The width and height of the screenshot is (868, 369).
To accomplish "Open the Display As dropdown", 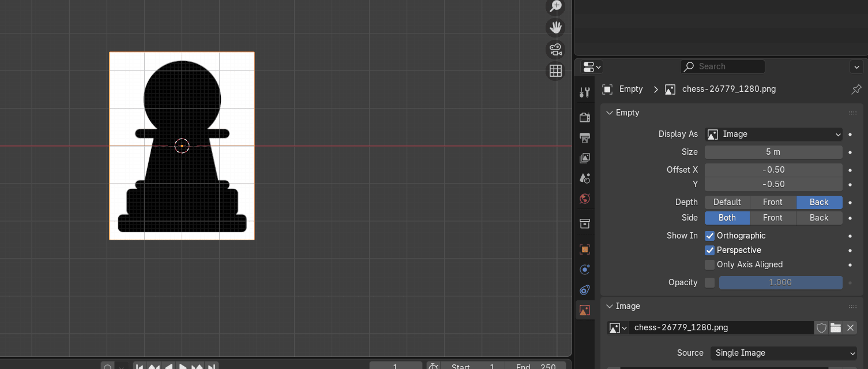I will (x=773, y=134).
